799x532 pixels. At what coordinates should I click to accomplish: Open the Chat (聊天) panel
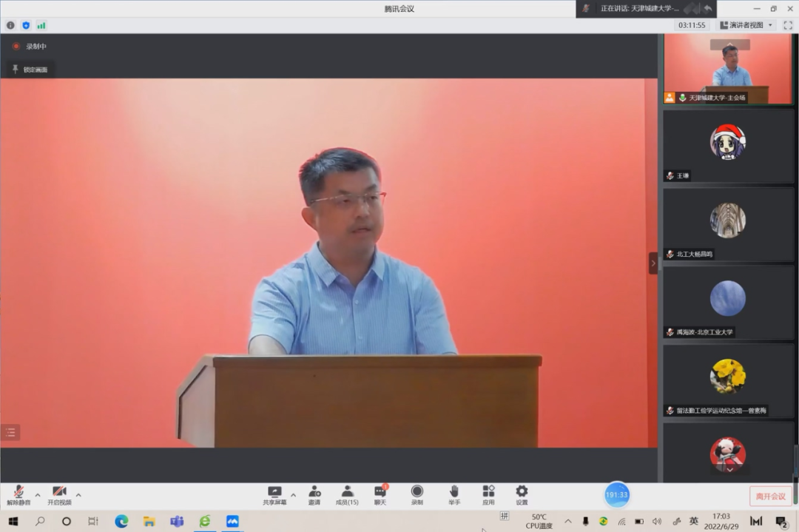[380, 494]
